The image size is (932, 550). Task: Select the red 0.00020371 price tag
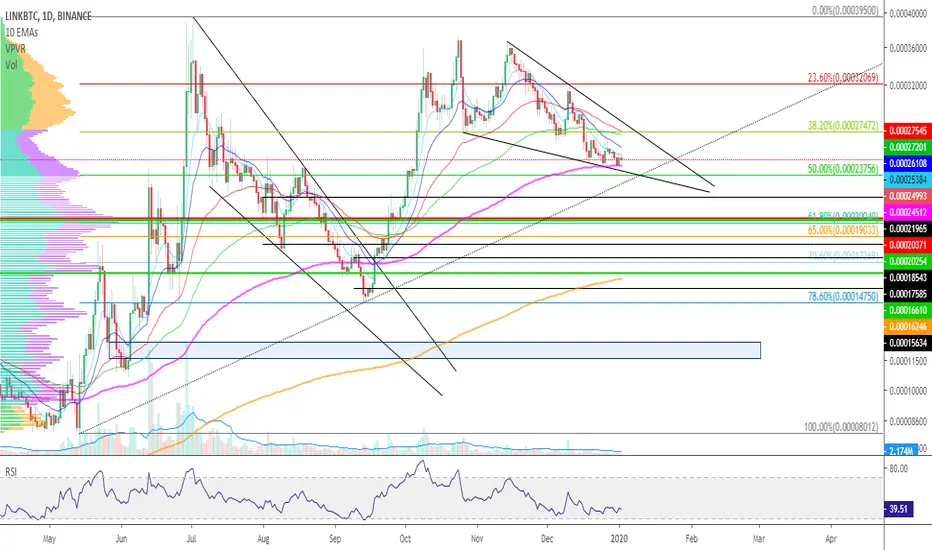[x=908, y=245]
